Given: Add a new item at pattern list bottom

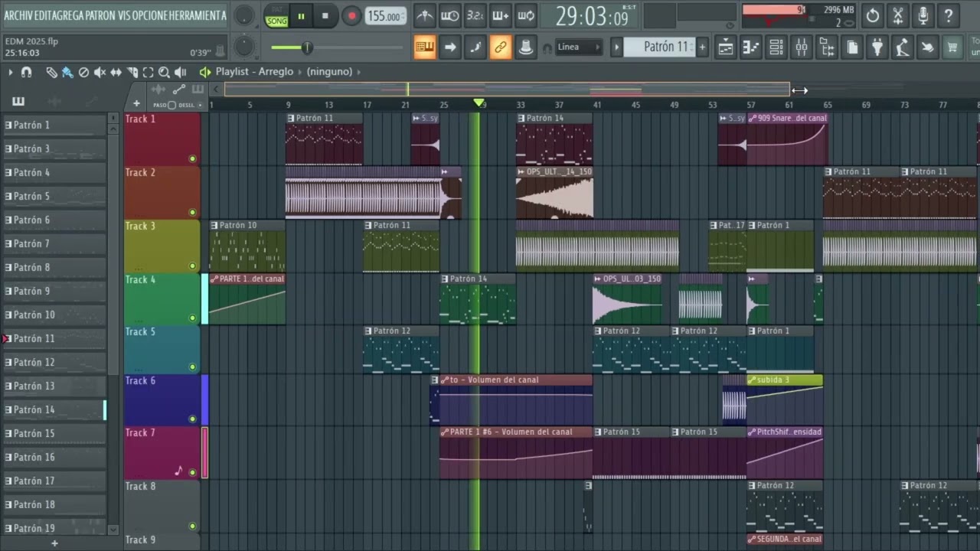Looking at the screenshot, I should click(54, 543).
